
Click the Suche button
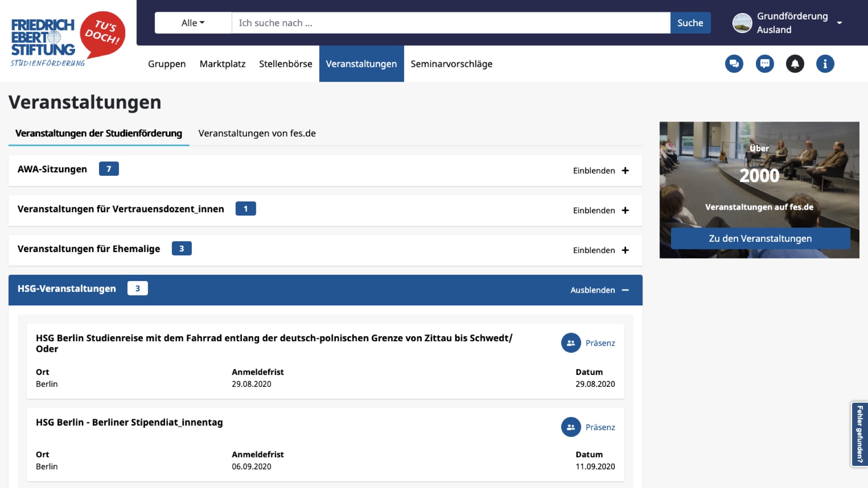pos(690,23)
